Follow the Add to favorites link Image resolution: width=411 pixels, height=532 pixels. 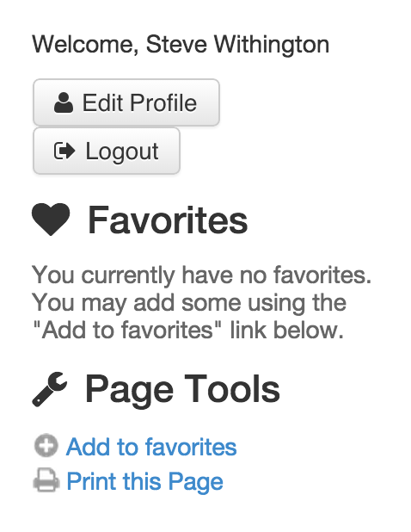pos(151,447)
